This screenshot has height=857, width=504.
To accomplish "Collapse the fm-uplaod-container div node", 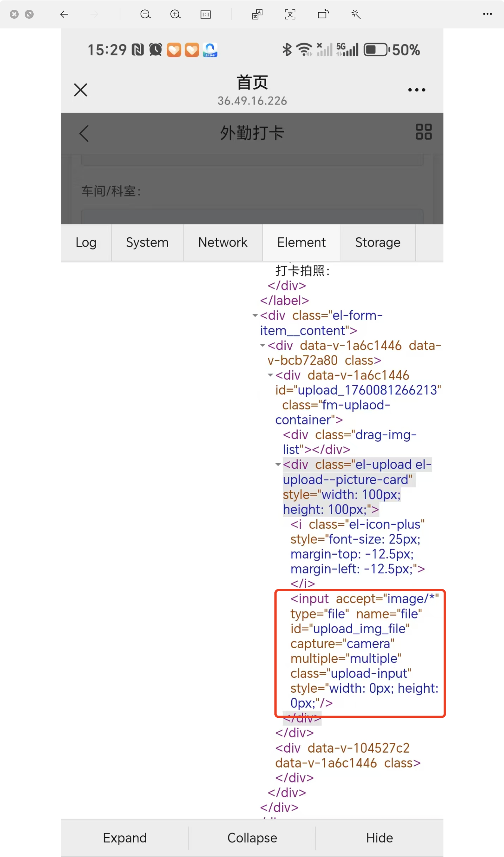I will [270, 375].
